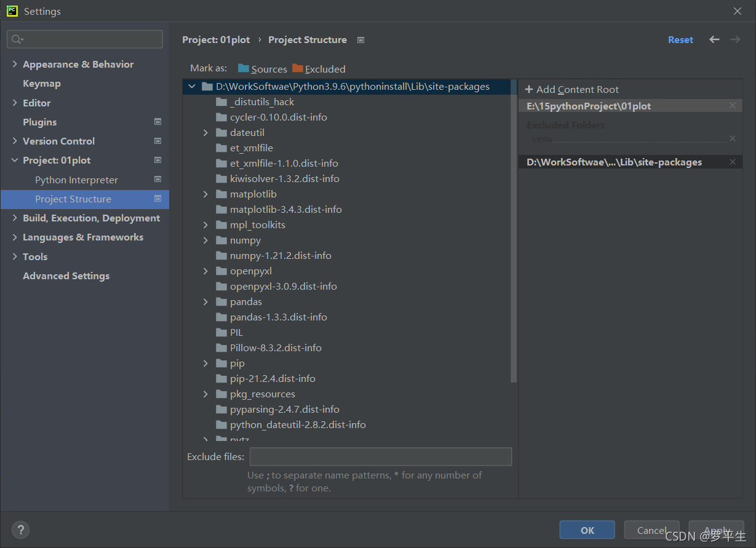The image size is (756, 548).
Task: Click Add Content Root
Action: 571,90
